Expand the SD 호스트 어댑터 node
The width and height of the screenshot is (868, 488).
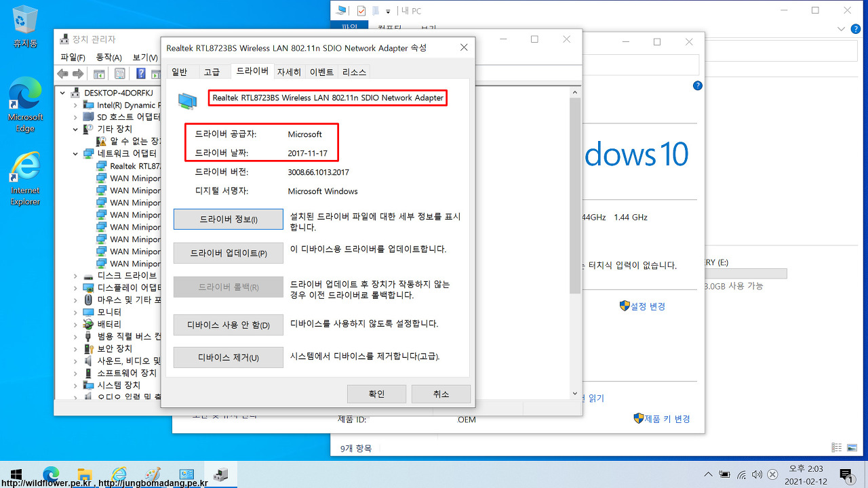click(75, 117)
